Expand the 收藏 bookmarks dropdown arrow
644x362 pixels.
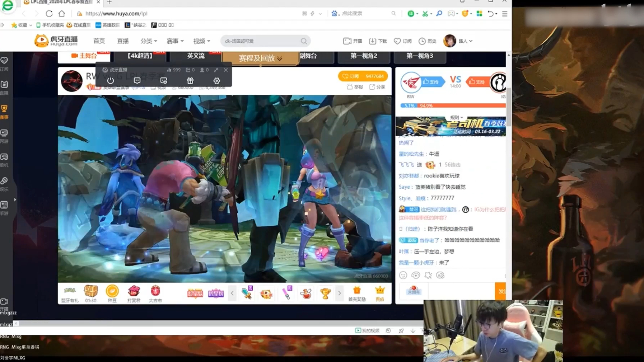(31, 25)
